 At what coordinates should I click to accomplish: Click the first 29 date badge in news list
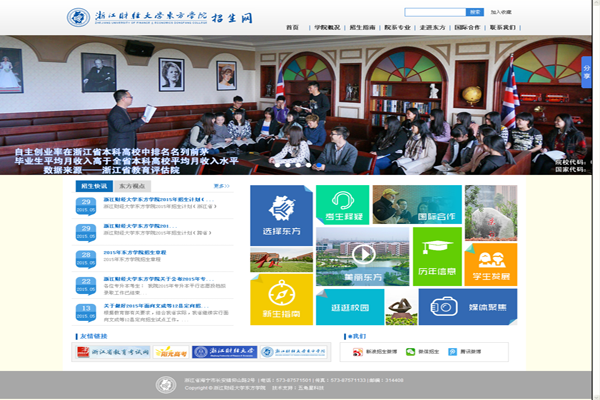(x=86, y=206)
